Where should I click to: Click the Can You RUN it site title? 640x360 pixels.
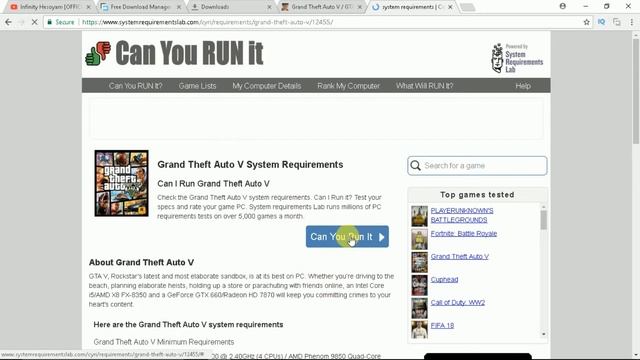[189, 53]
